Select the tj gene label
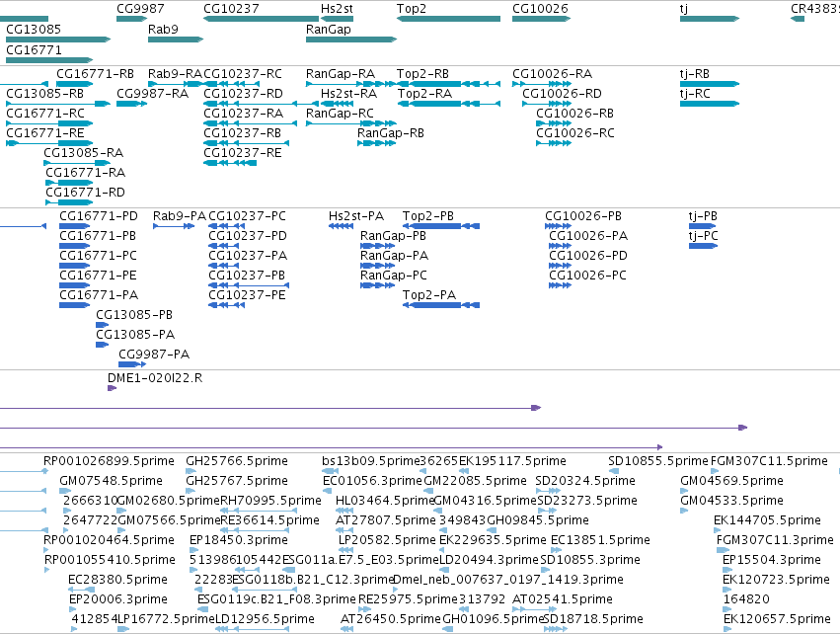The width and height of the screenshot is (840, 634). click(x=684, y=9)
